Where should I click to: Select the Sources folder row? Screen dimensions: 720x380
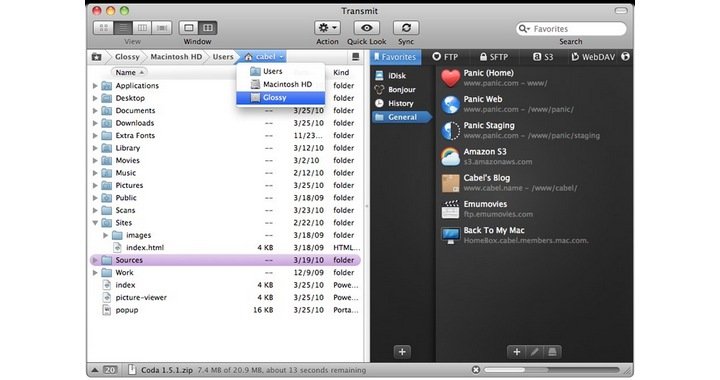[226, 260]
